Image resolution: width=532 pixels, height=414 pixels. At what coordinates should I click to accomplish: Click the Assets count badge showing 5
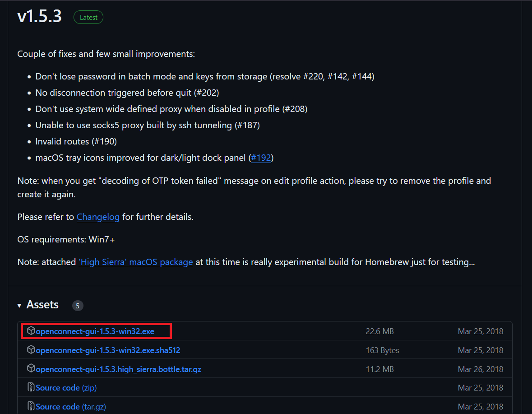tap(78, 306)
